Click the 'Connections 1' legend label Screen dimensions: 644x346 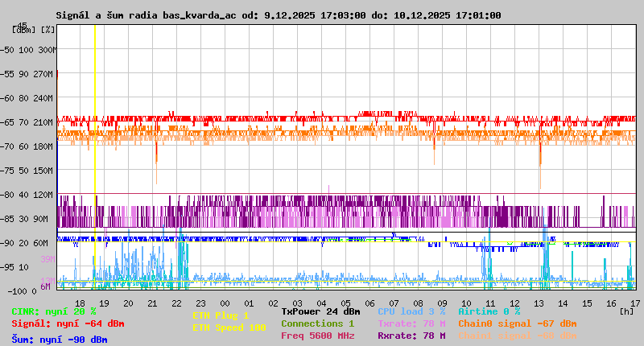pos(317,323)
